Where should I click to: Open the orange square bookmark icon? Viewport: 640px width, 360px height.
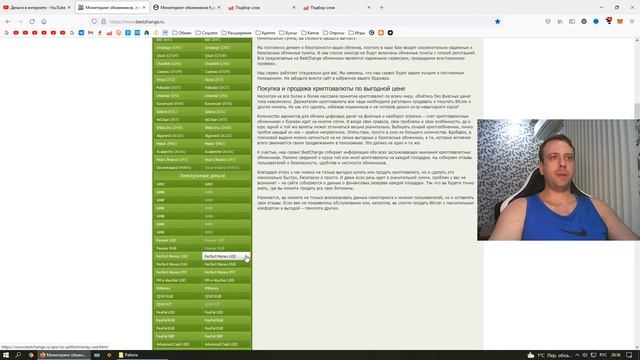tap(381, 33)
